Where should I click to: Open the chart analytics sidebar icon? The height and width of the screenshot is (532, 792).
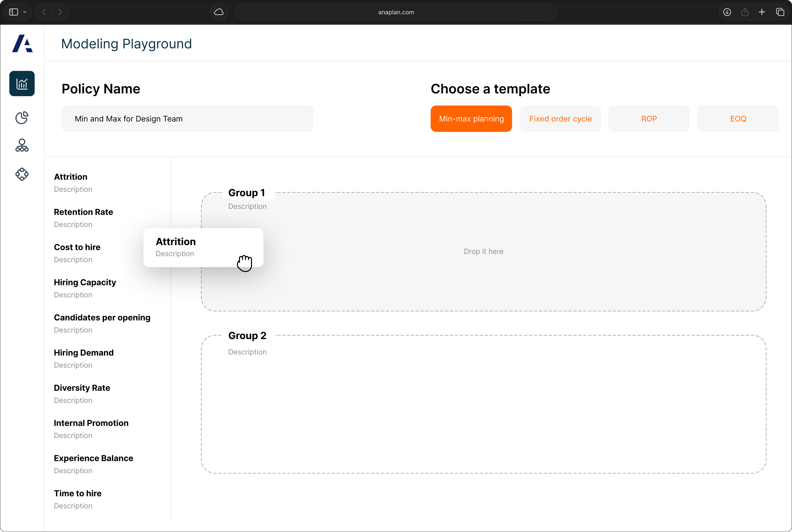click(22, 84)
